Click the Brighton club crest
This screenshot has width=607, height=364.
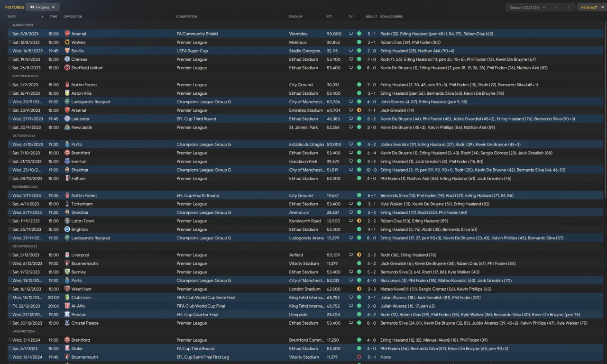[x=67, y=230]
